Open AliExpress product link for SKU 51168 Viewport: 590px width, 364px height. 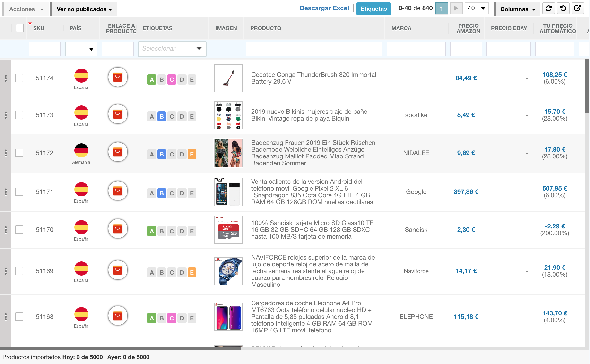click(x=118, y=316)
